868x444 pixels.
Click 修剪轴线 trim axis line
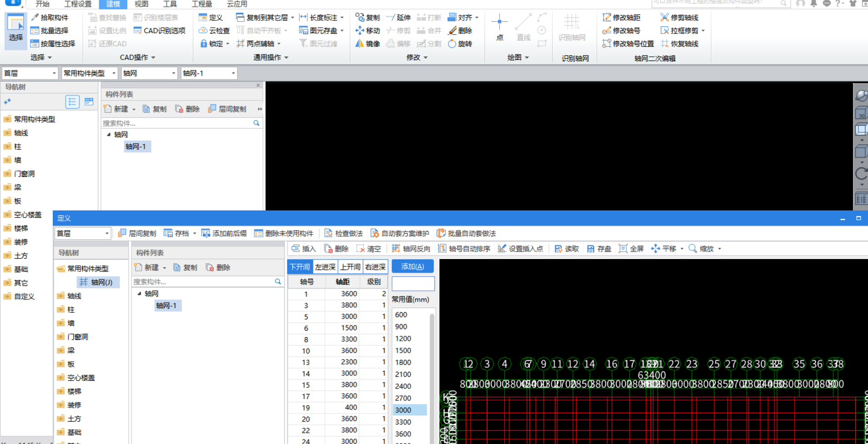(x=679, y=17)
